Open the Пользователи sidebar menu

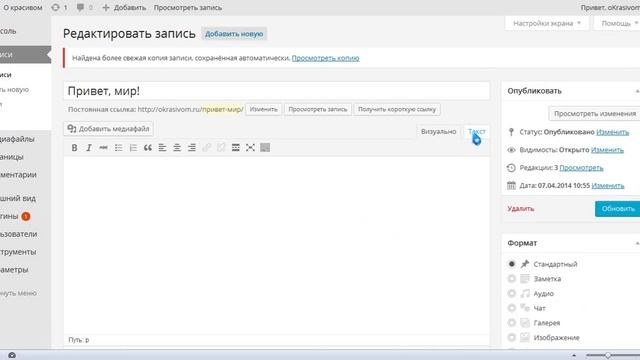[18, 234]
